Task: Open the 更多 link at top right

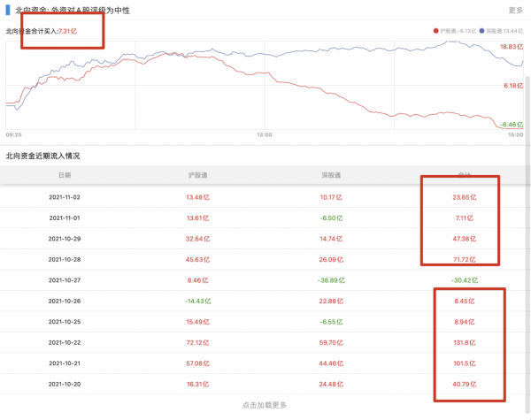Action: tap(516, 11)
